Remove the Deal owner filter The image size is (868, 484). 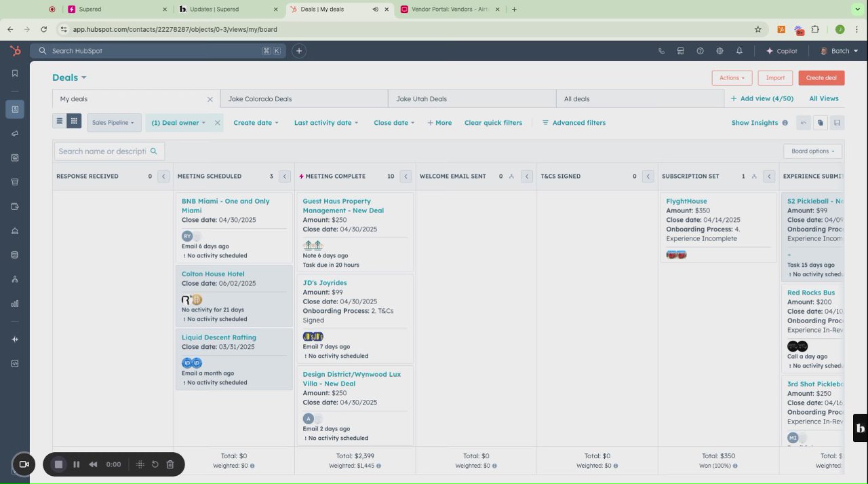218,123
